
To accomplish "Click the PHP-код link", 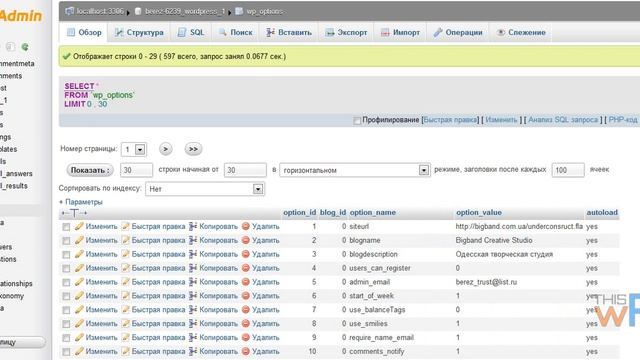I will (x=622, y=120).
